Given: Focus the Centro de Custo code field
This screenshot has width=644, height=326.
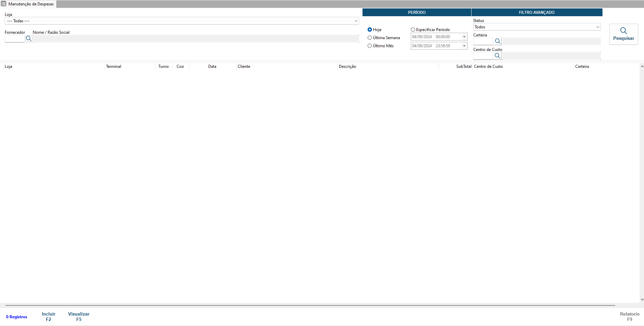Looking at the screenshot, I should coord(483,56).
